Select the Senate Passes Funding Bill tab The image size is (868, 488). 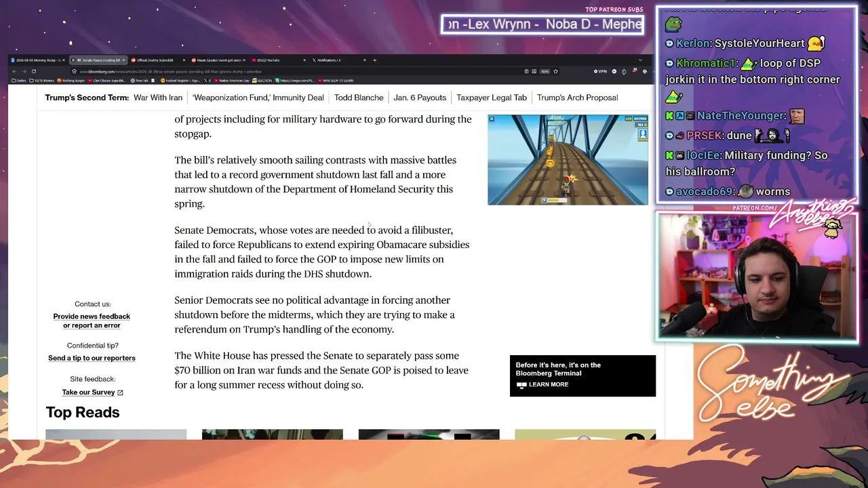coord(98,60)
